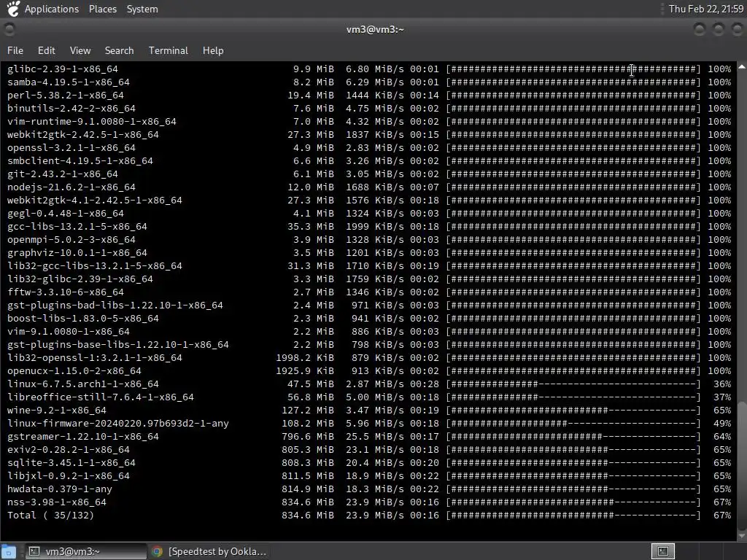Click libreoffice-still-7.6.4-1-x86_64 text
Image resolution: width=747 pixels, height=560 pixels.
tap(101, 397)
